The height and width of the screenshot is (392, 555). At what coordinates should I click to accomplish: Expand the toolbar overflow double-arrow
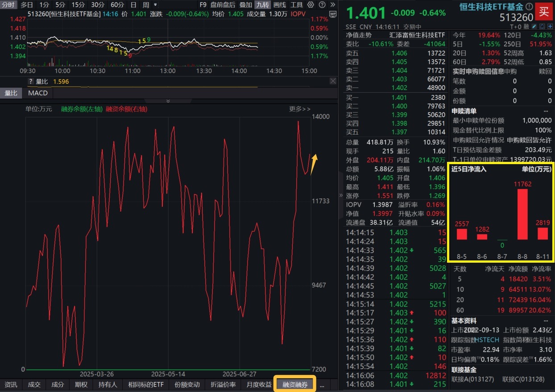click(332, 5)
